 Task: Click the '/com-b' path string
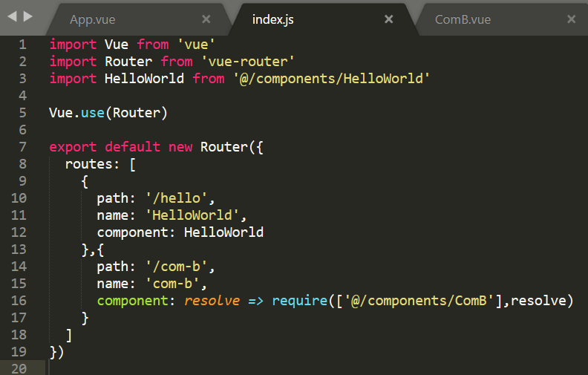[176, 267]
